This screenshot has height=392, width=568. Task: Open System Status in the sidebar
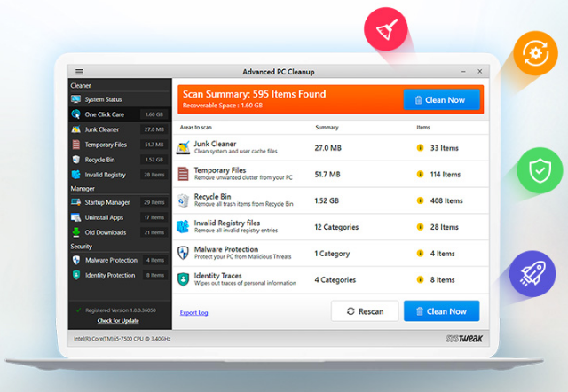coord(120,99)
